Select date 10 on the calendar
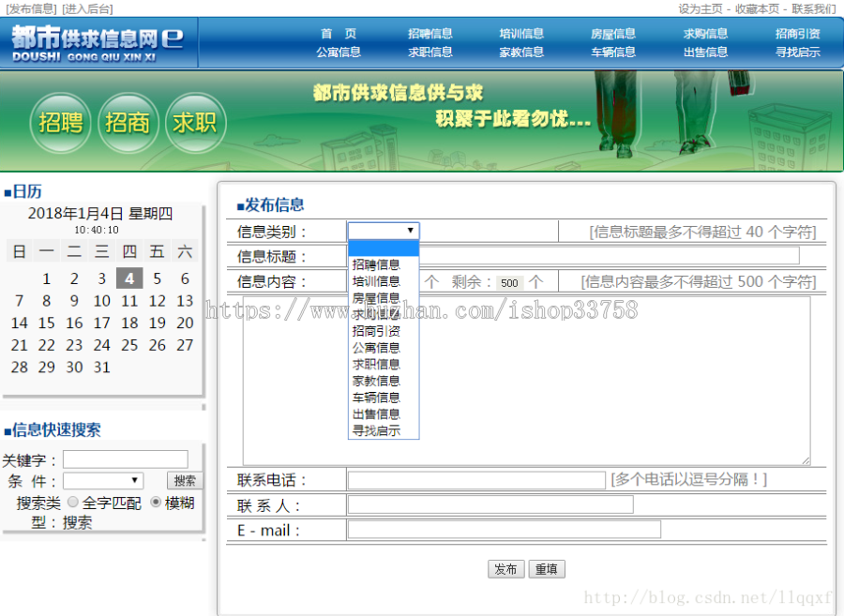This screenshot has width=844, height=616. tap(102, 300)
